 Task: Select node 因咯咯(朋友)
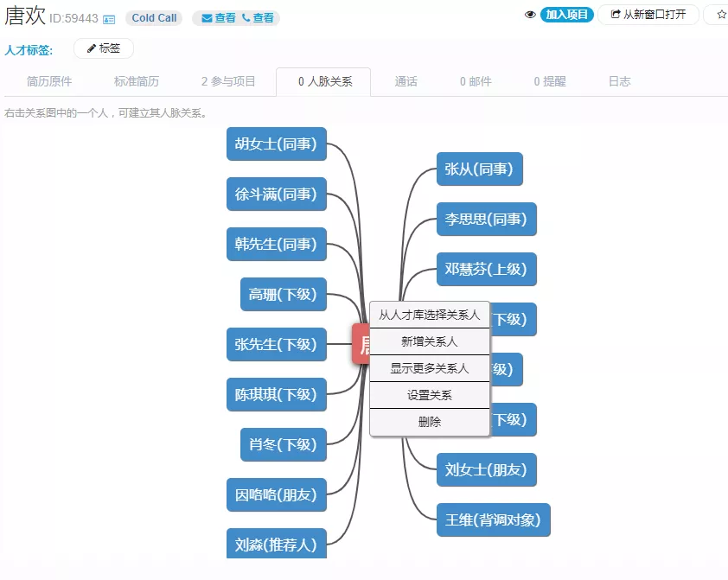(x=277, y=494)
